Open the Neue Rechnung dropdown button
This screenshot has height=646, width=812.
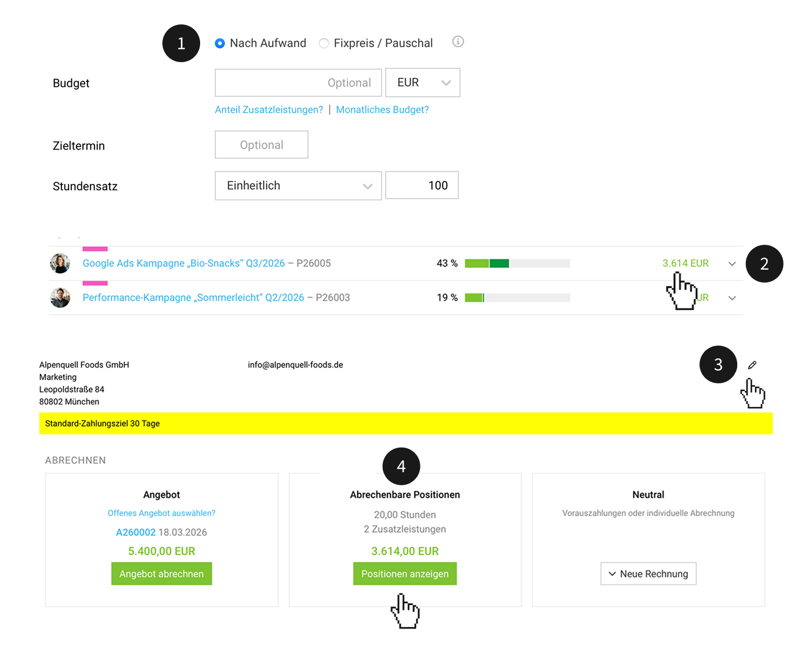648,574
